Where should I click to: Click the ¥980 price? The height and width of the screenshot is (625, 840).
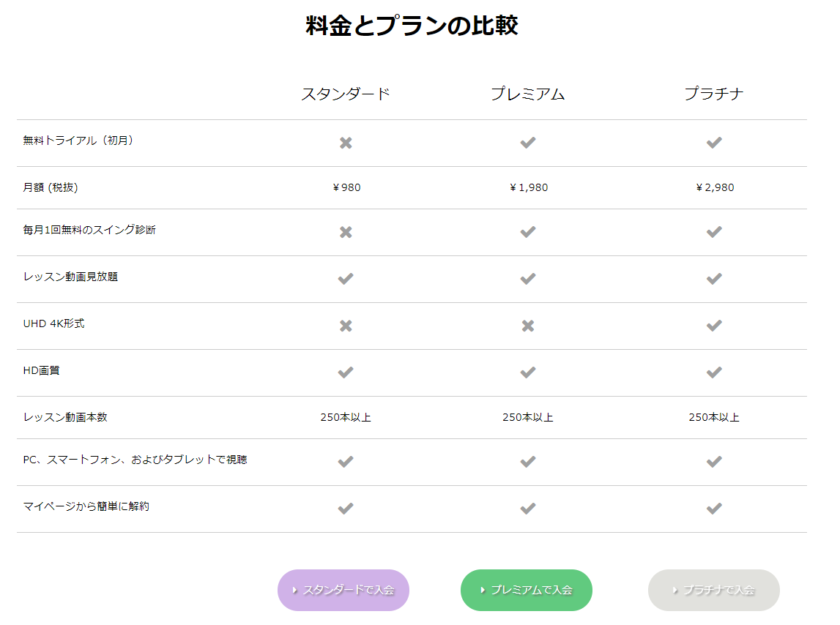click(x=346, y=187)
